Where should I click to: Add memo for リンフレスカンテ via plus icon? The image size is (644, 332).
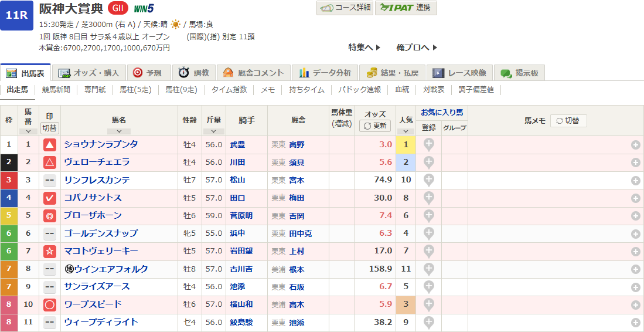point(635,181)
